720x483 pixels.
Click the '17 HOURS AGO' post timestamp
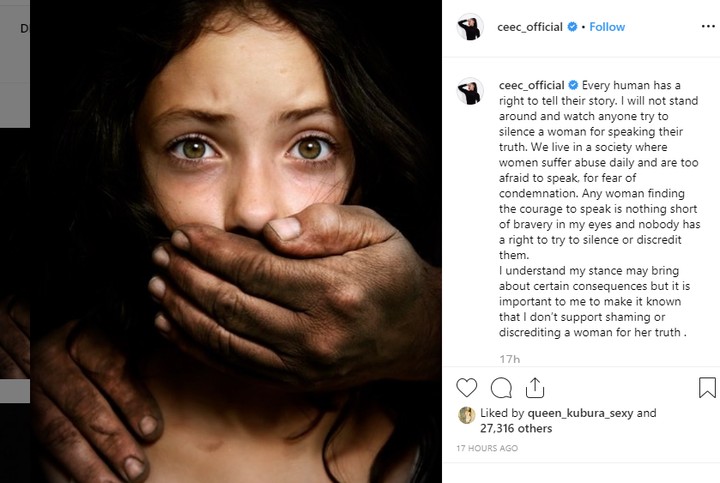click(x=489, y=449)
